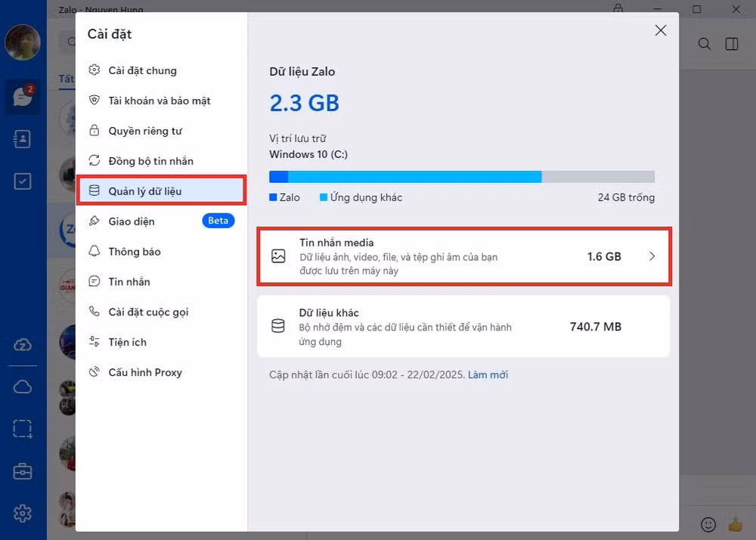Select Cài đặt chung in settings menu
Screen dimensions: 756x540
tap(161, 70)
